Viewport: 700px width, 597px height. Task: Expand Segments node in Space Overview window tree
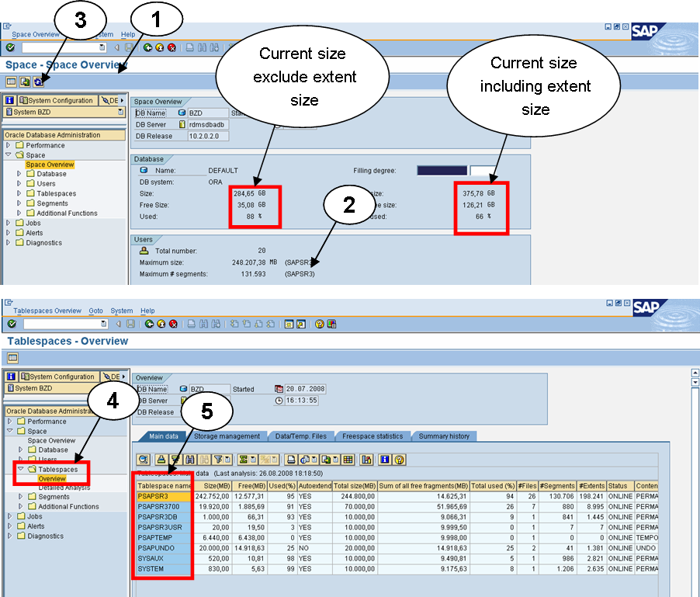19,203
